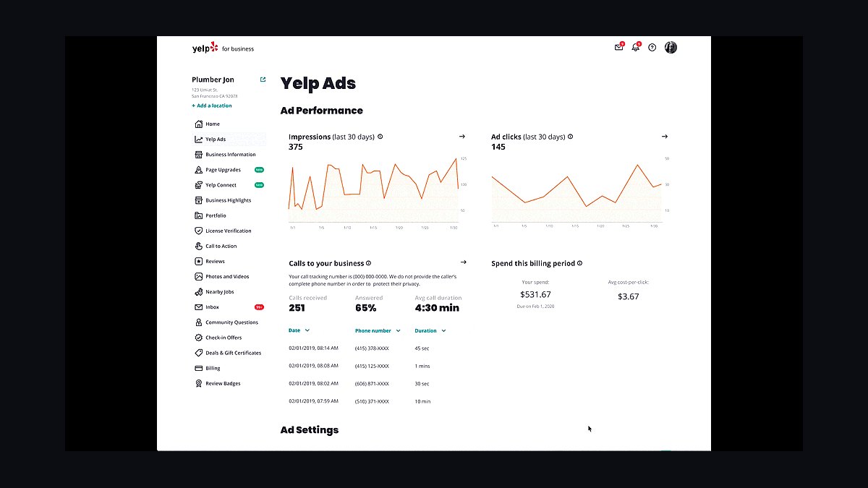Image resolution: width=868 pixels, height=488 pixels.
Task: Click the Photos and Videos icon
Action: tap(199, 276)
